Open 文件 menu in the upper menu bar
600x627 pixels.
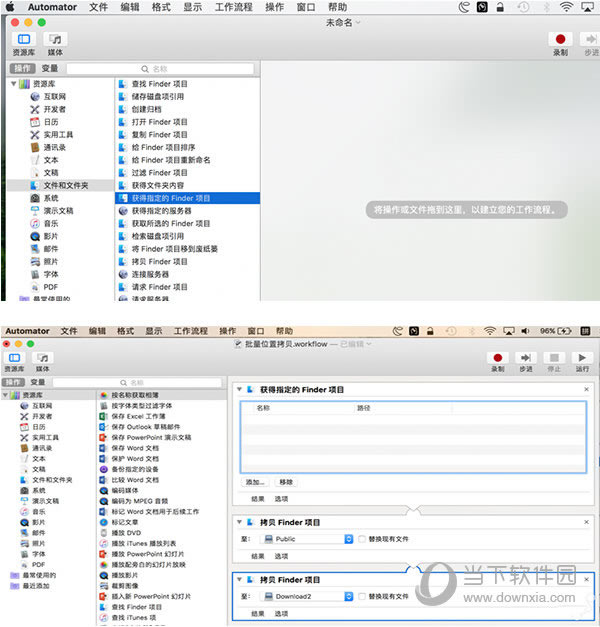[x=98, y=7]
